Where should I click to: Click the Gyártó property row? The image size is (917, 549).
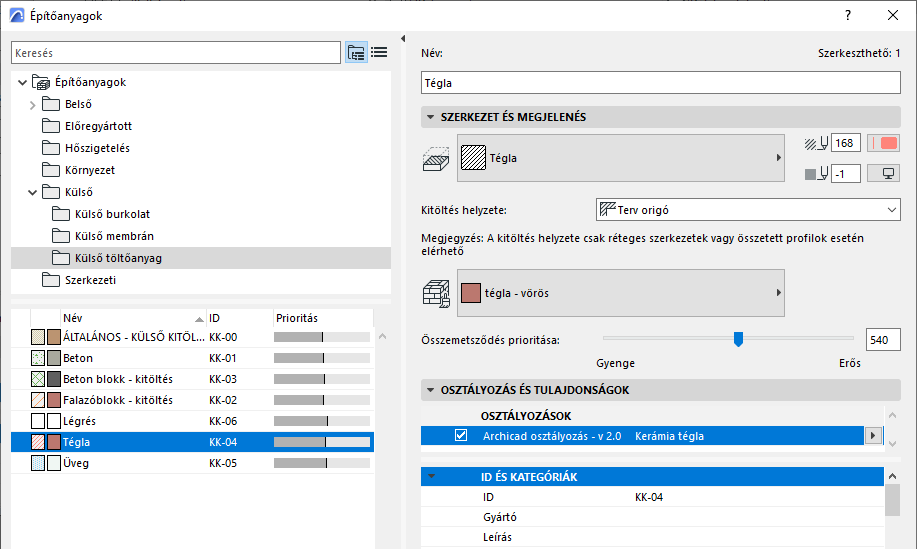[652, 517]
